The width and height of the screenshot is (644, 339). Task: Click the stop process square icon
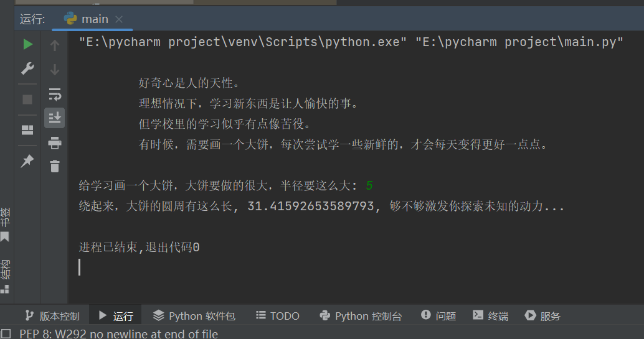27,100
